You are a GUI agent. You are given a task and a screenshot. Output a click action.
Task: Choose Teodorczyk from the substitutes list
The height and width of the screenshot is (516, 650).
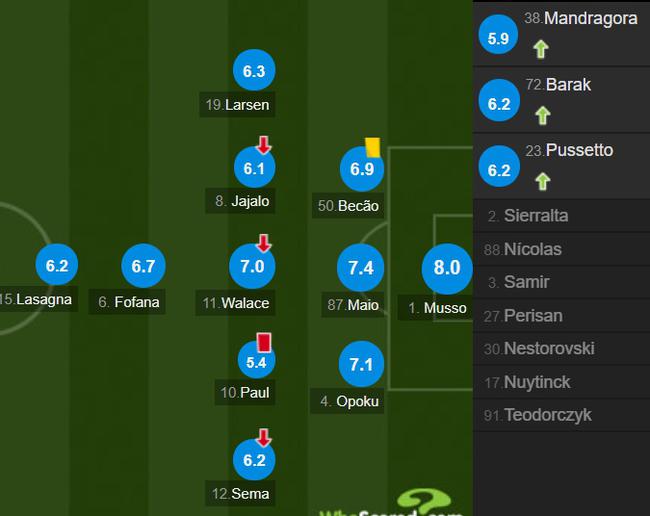(x=561, y=415)
